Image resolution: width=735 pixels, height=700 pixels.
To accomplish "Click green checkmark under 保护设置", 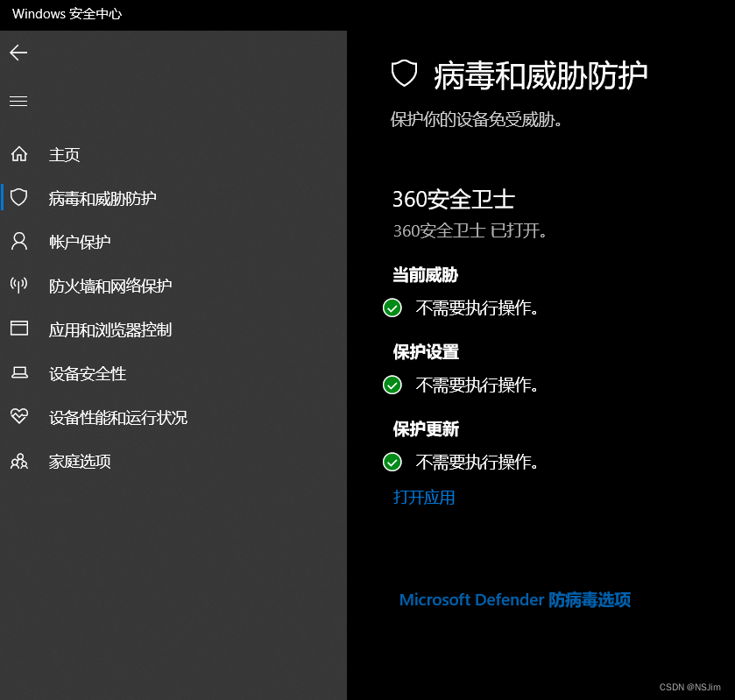I will click(x=392, y=385).
